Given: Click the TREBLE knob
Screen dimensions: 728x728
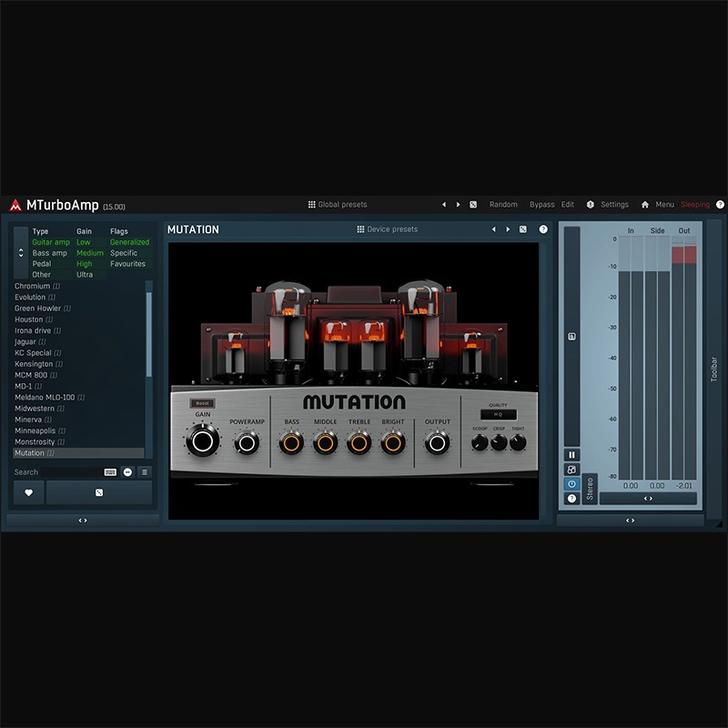Looking at the screenshot, I should [x=359, y=442].
